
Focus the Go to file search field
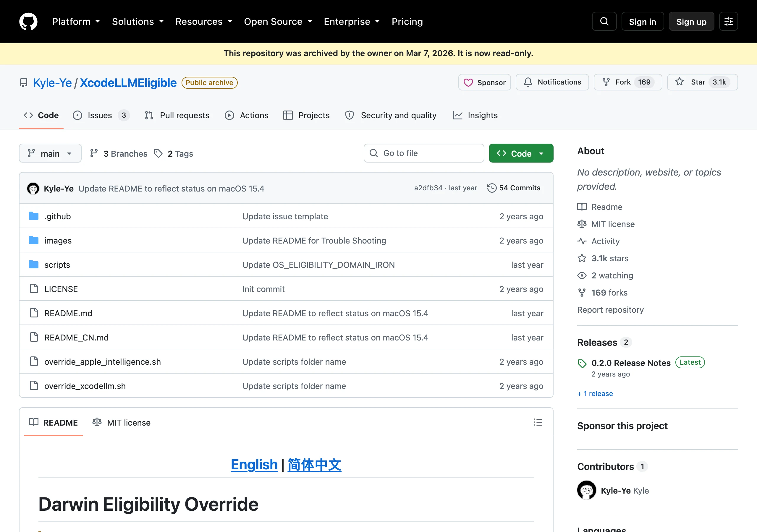coord(424,153)
